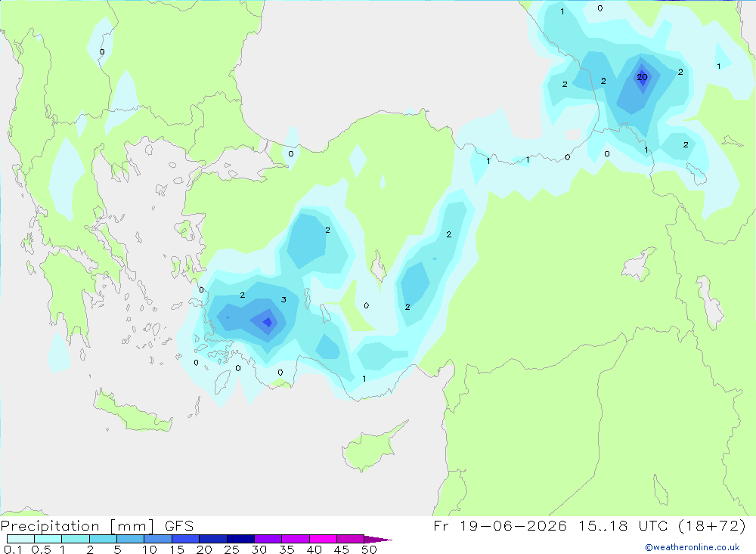Image resolution: width=756 pixels, height=554 pixels.
Task: Click the 5–10 mm legend color swatch
Action: pos(131,539)
